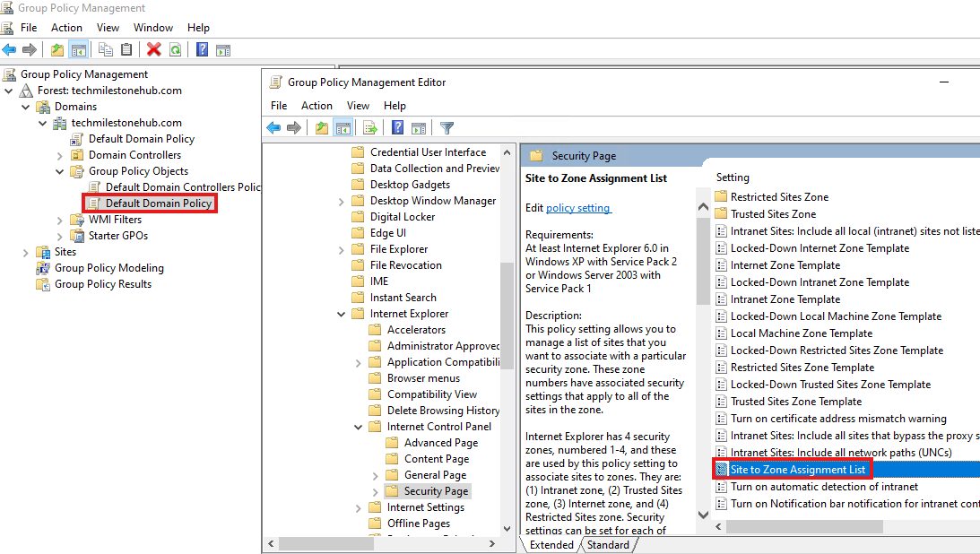The height and width of the screenshot is (554, 980).
Task: Click the Show/Hide Action Pane icon in Group Policy Management toolbar
Action: tap(223, 50)
